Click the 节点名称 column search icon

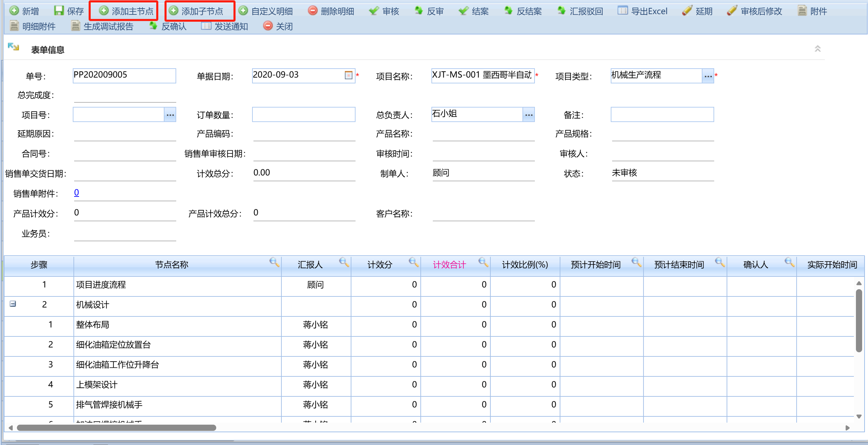pos(274,262)
